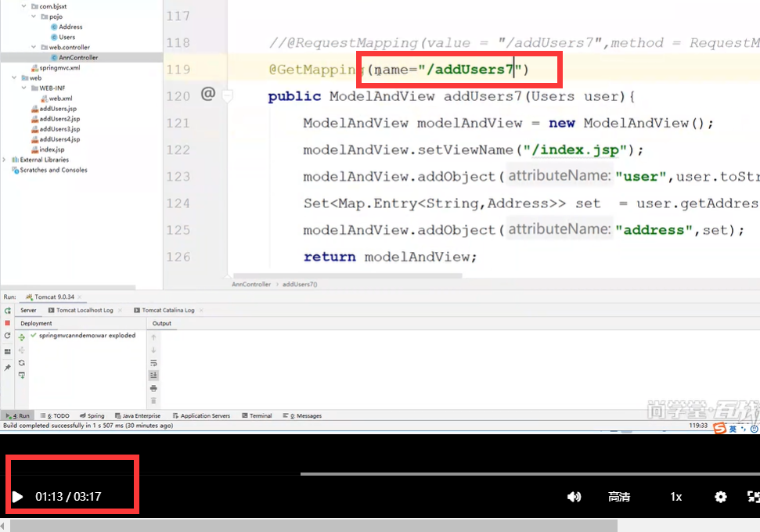Open the Run tool window button
The height and width of the screenshot is (532, 760).
coord(18,415)
